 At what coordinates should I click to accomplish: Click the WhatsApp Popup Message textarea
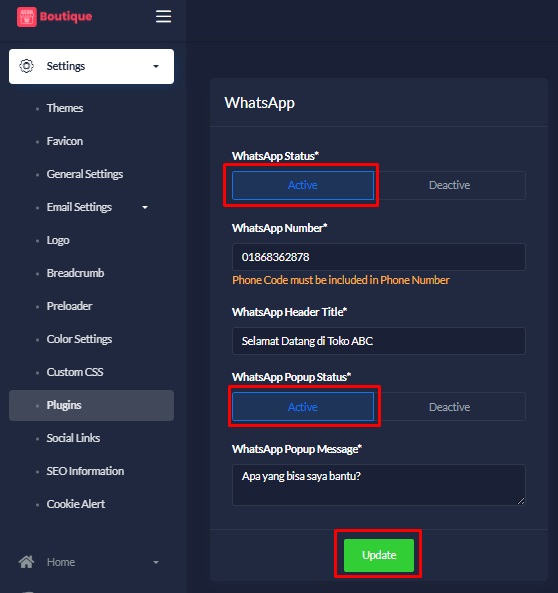[379, 485]
